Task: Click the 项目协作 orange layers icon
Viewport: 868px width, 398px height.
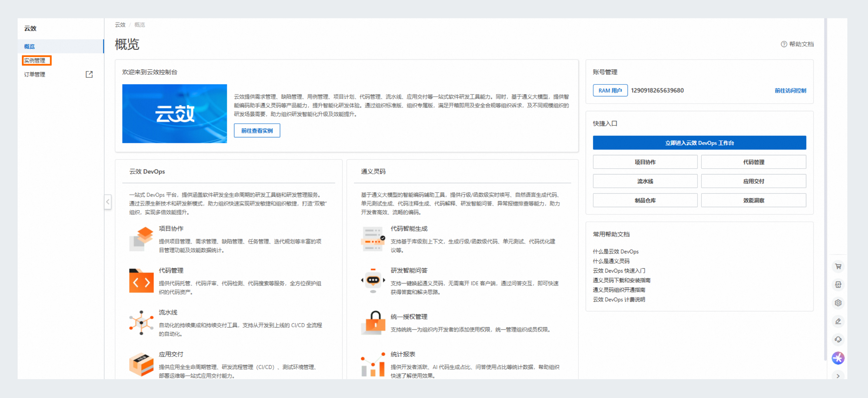Action: click(x=142, y=239)
